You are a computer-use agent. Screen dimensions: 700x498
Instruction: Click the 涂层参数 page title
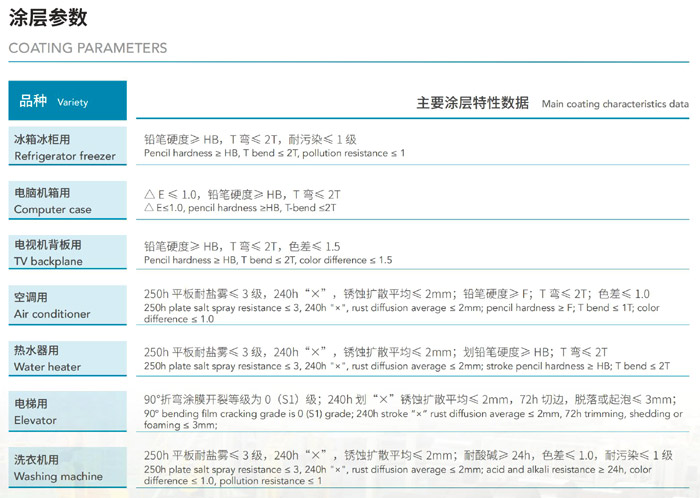pos(48,17)
